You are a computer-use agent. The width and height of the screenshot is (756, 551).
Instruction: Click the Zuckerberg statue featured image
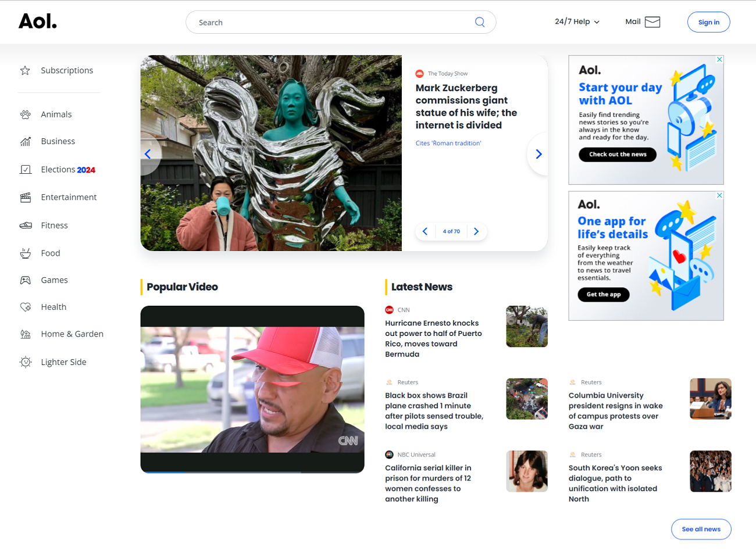[x=271, y=153]
